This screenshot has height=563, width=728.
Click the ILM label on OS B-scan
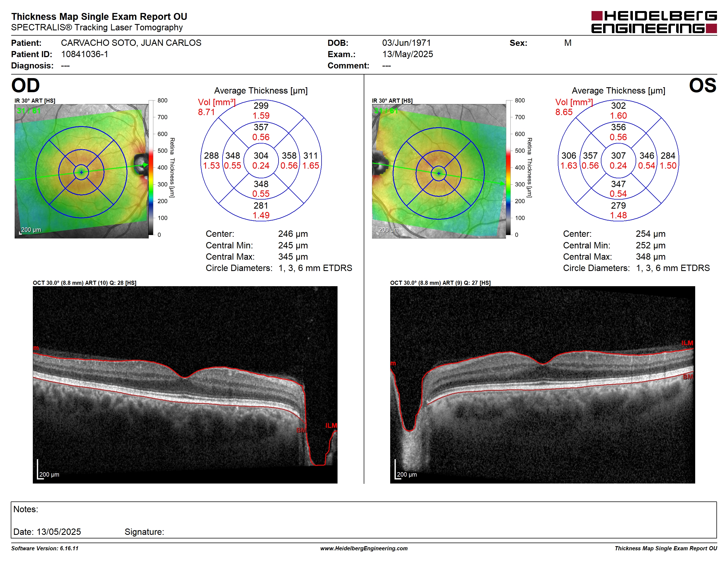tap(687, 343)
